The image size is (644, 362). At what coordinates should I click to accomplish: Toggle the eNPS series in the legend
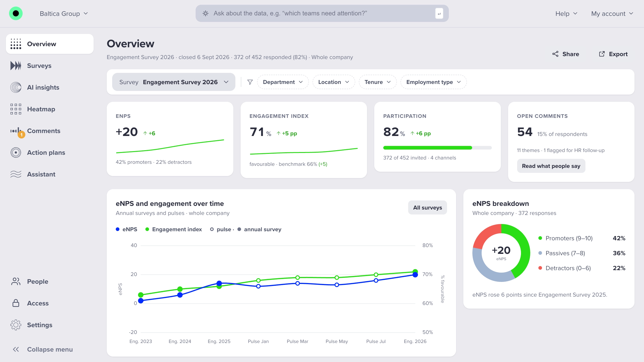126,229
